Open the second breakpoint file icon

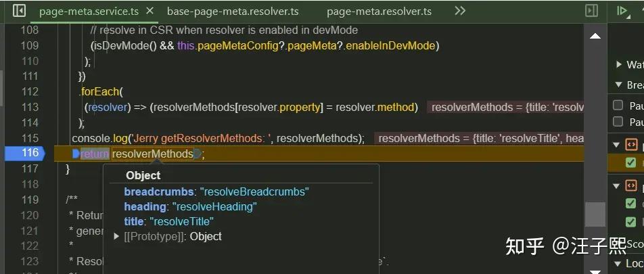click(x=631, y=185)
